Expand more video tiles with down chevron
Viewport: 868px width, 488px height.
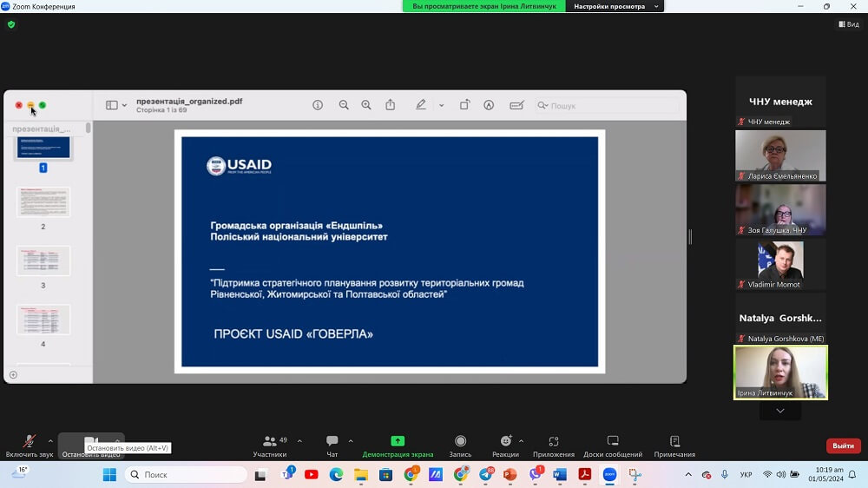click(x=780, y=411)
